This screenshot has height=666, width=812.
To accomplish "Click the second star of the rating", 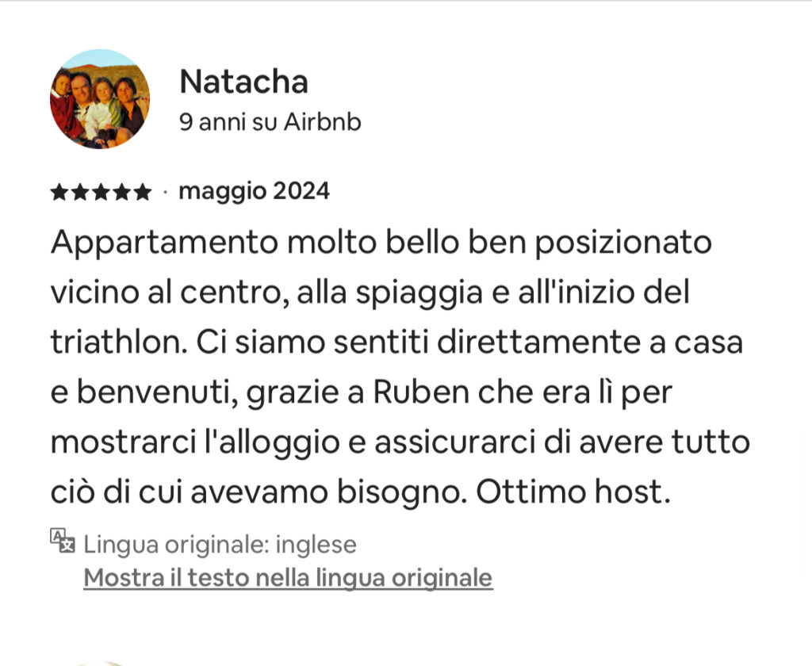I will (80, 192).
